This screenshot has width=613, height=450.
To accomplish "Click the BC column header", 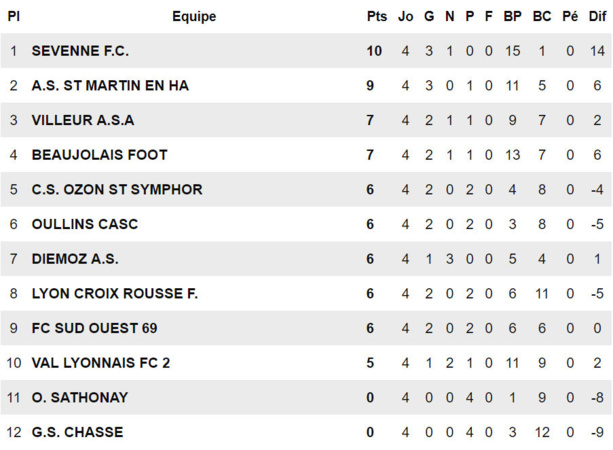I will click(x=542, y=16).
